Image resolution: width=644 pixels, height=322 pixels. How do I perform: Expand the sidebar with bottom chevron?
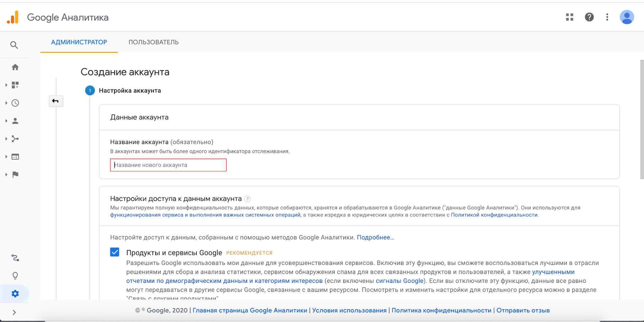[x=14, y=312]
